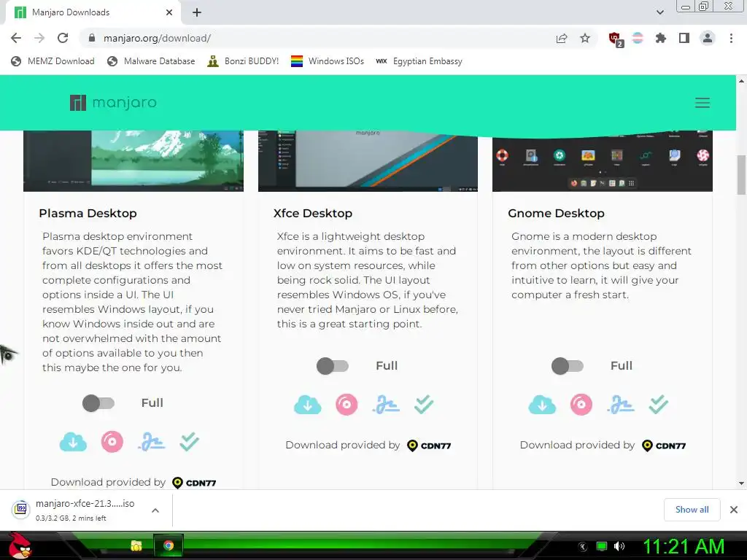This screenshot has width=747, height=560.
Task: Click the Manjaro logo in header
Action: (113, 102)
